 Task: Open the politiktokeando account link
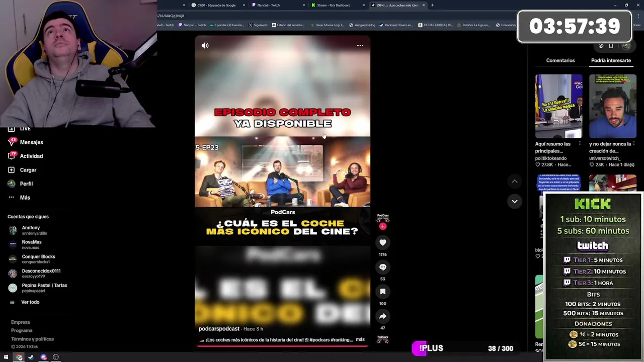[550, 158]
